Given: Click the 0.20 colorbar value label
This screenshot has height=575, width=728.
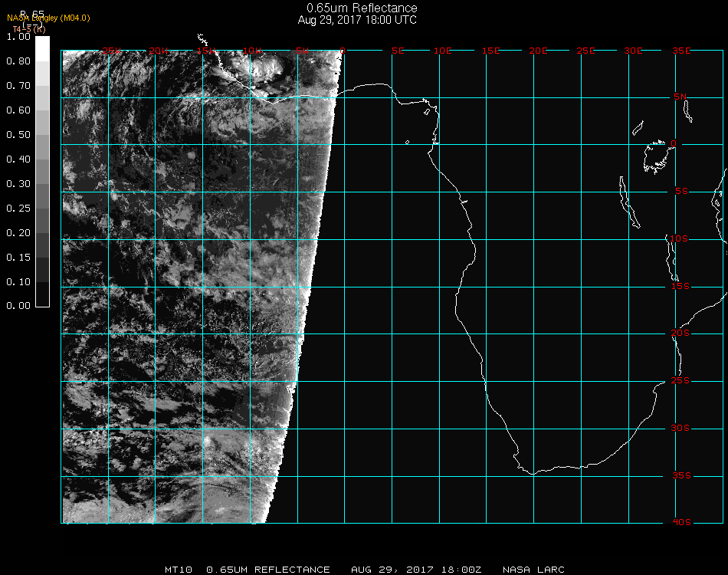Looking at the screenshot, I should pyautogui.click(x=18, y=233).
